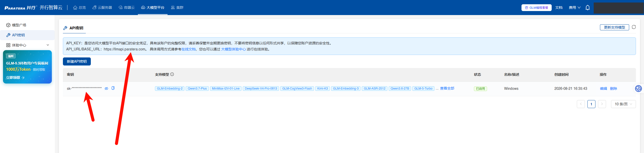
Task: Click the Windows key name cell
Action: (511, 89)
